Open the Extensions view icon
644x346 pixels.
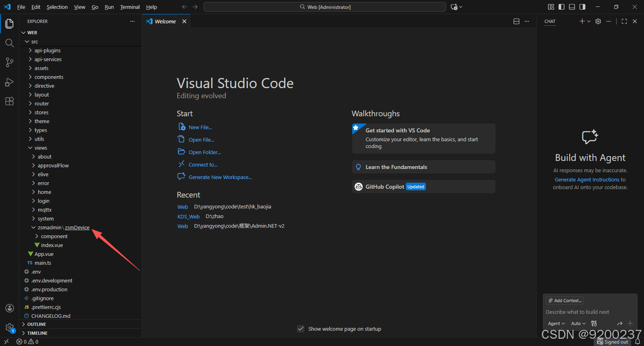click(x=10, y=101)
